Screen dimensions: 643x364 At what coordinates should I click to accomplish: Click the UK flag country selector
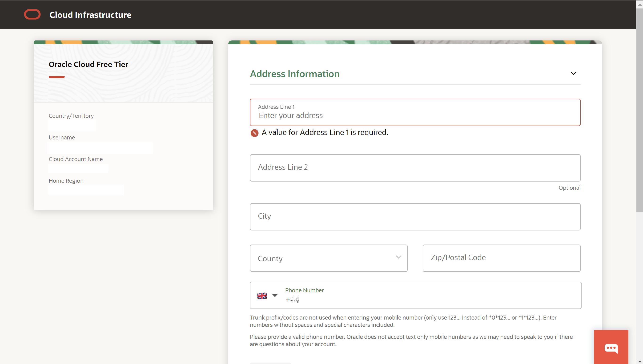[x=262, y=296]
